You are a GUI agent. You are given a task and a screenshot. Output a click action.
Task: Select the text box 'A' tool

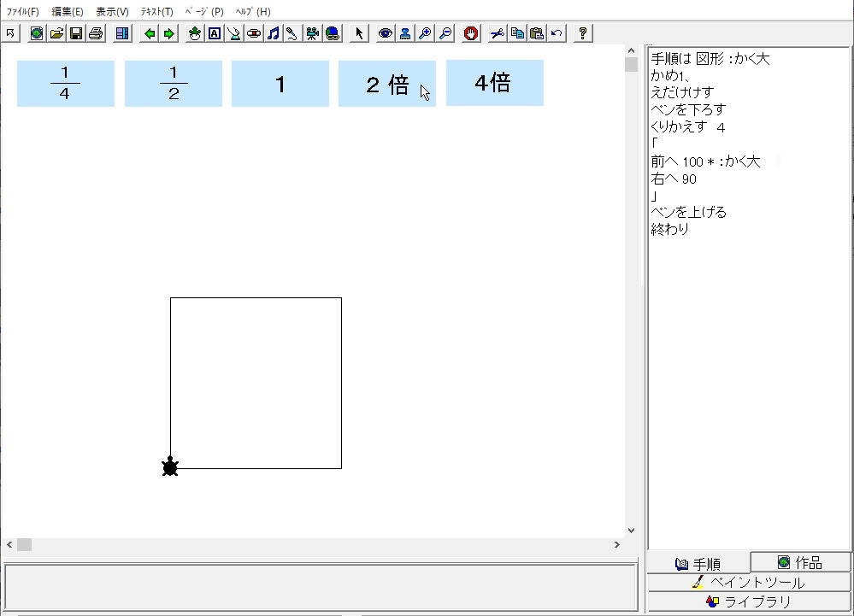point(214,33)
